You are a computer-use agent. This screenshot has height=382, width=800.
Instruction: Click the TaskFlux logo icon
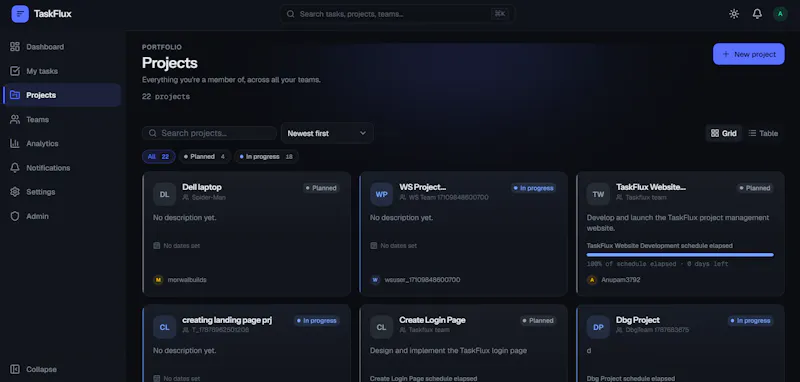coord(20,14)
